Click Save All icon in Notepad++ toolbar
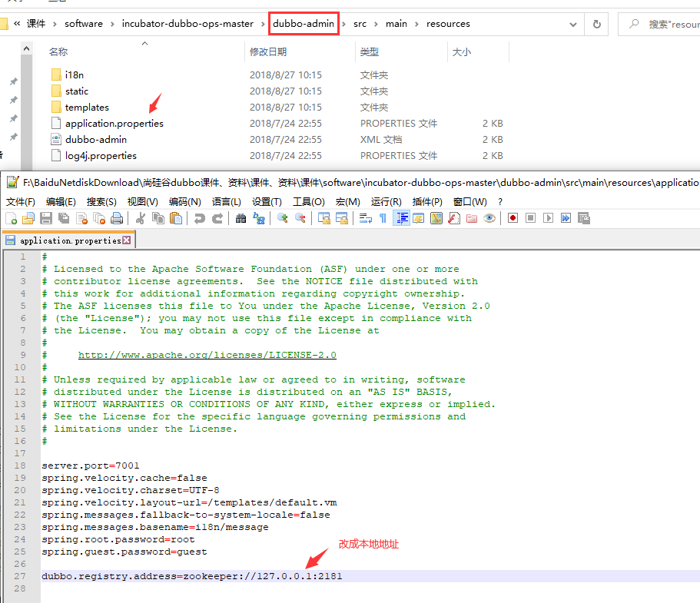Viewport: 700px width, 603px height. click(x=64, y=218)
